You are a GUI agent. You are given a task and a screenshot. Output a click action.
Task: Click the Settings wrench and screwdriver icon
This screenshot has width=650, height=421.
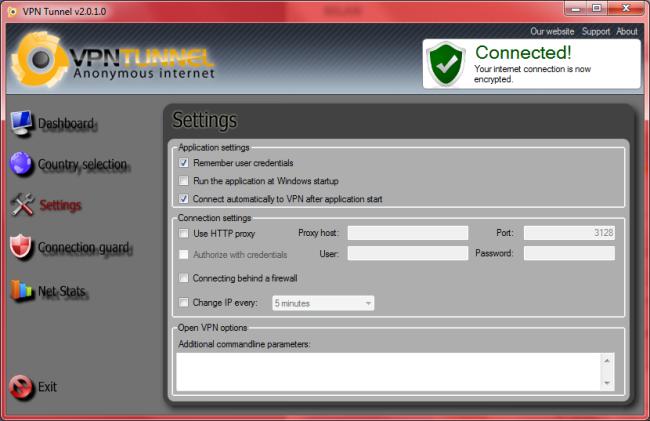click(x=22, y=205)
